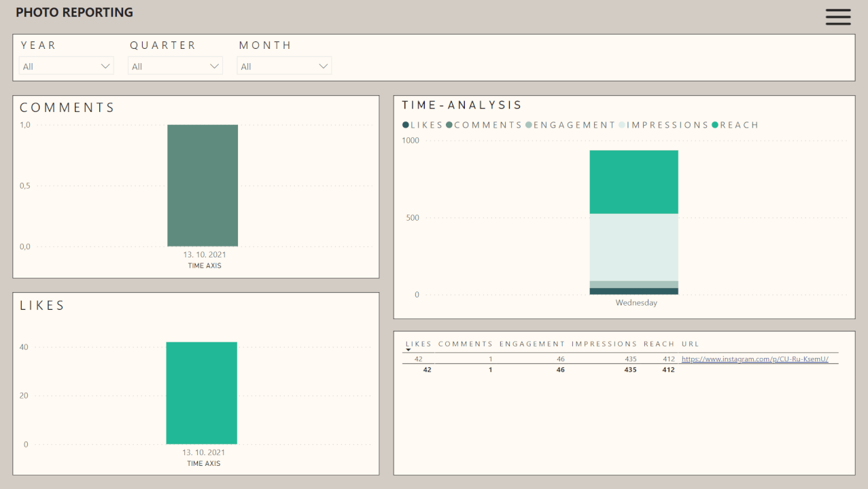Sort table by Comments column header
This screenshot has width=868, height=489.
(x=465, y=344)
